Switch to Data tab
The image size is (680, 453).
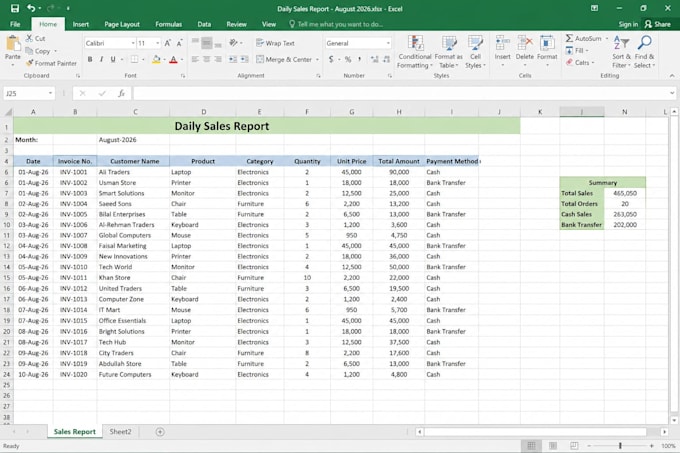point(204,24)
